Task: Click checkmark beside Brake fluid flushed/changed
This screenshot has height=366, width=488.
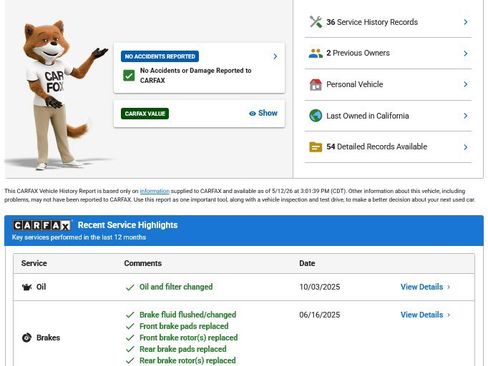Action: (x=130, y=315)
